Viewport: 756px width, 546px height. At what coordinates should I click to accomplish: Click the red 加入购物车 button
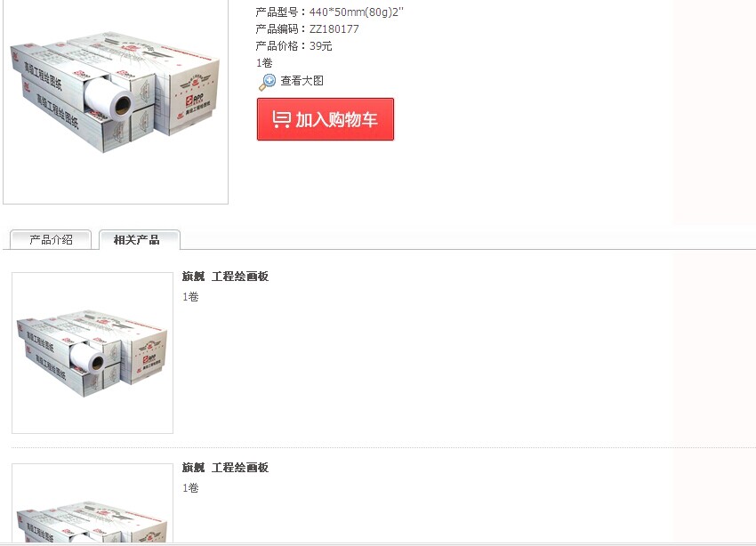[x=326, y=119]
